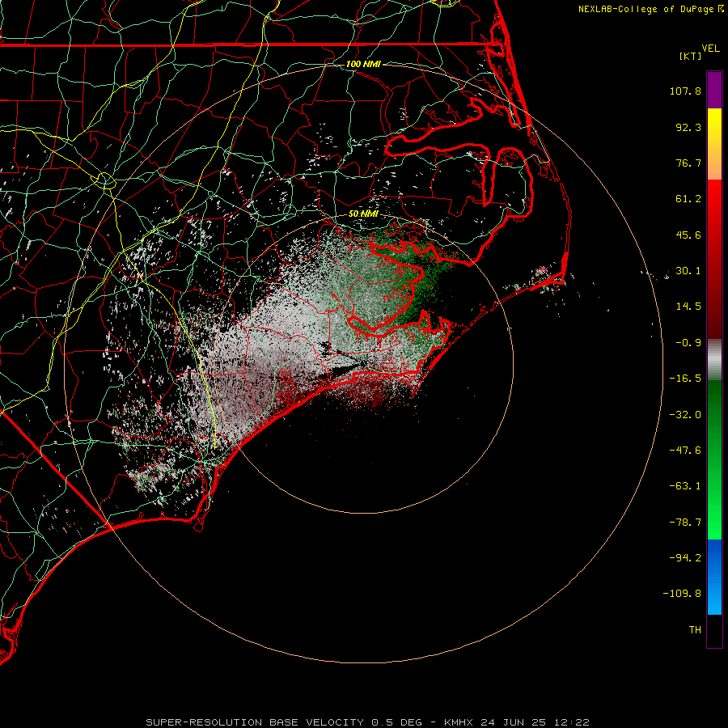Pick the purple segment of the velocity color bar

(x=714, y=90)
